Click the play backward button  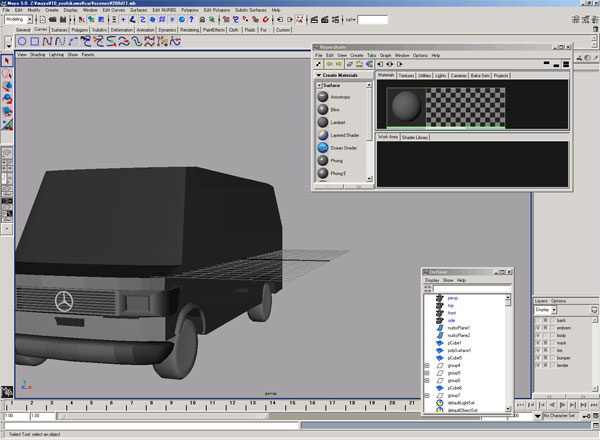click(x=552, y=405)
